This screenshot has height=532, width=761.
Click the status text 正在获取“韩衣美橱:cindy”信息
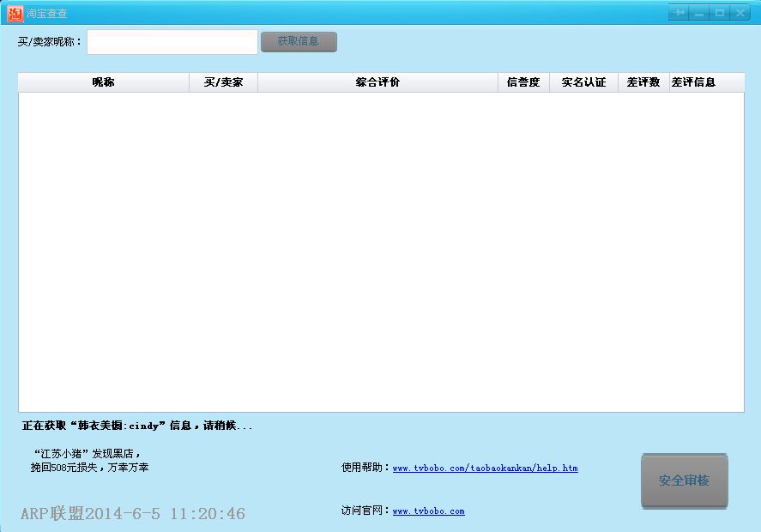pyautogui.click(x=137, y=426)
